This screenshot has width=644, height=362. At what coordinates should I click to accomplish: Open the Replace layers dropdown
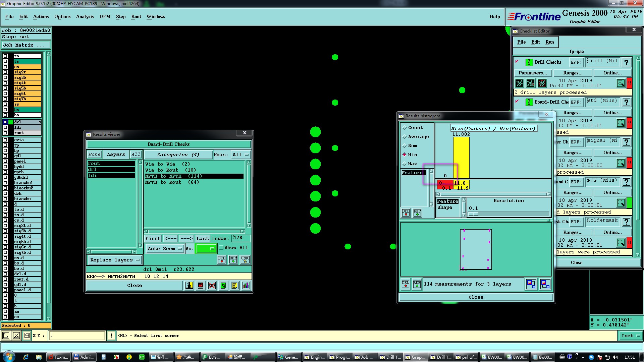click(115, 260)
